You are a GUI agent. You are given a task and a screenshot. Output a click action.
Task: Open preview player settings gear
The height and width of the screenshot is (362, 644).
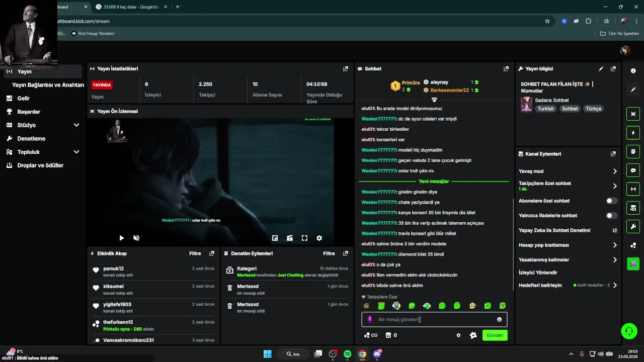[319, 238]
